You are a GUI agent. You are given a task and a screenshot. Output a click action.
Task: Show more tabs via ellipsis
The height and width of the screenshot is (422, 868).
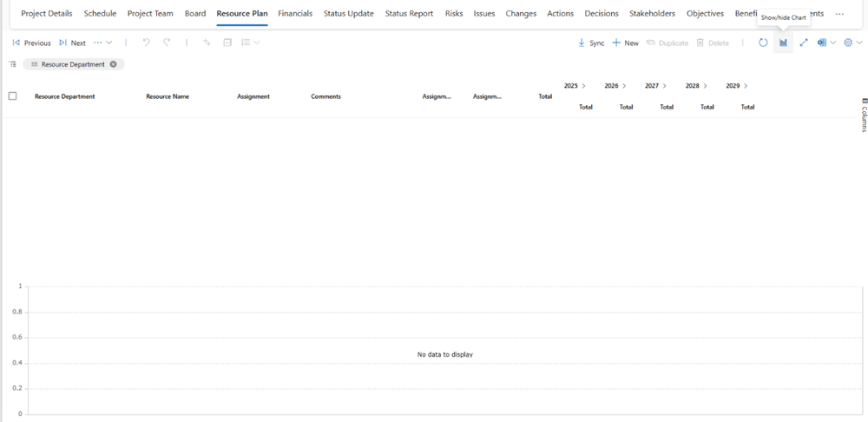point(839,14)
